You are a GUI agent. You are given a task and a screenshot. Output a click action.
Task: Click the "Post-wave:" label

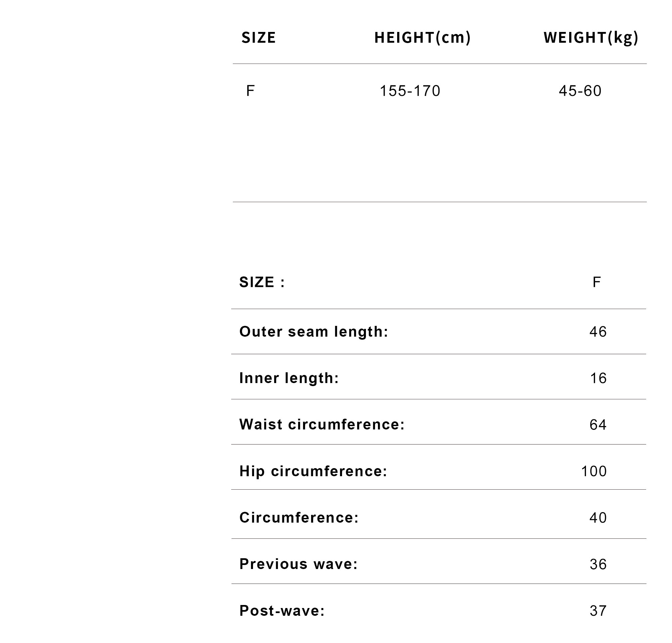pyautogui.click(x=282, y=610)
